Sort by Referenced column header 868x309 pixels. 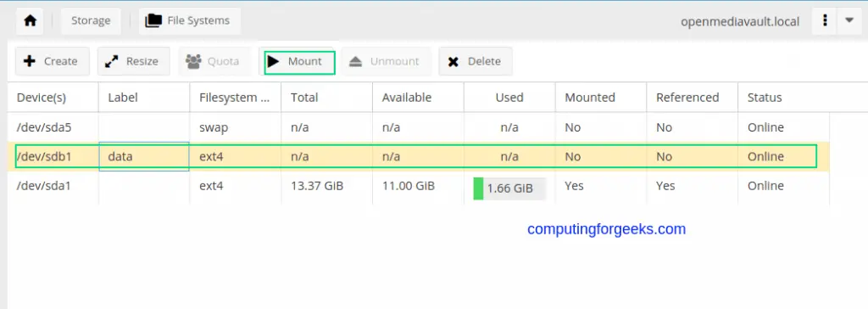click(x=692, y=98)
